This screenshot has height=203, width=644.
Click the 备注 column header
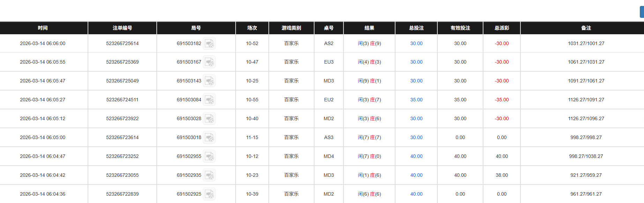click(586, 28)
